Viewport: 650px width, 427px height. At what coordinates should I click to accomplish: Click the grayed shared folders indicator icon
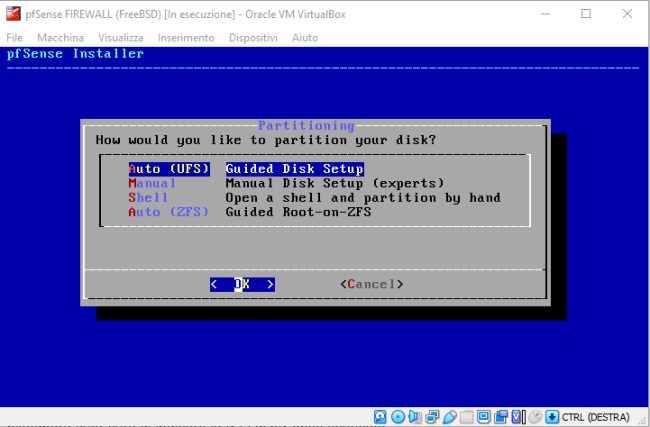coord(466,417)
